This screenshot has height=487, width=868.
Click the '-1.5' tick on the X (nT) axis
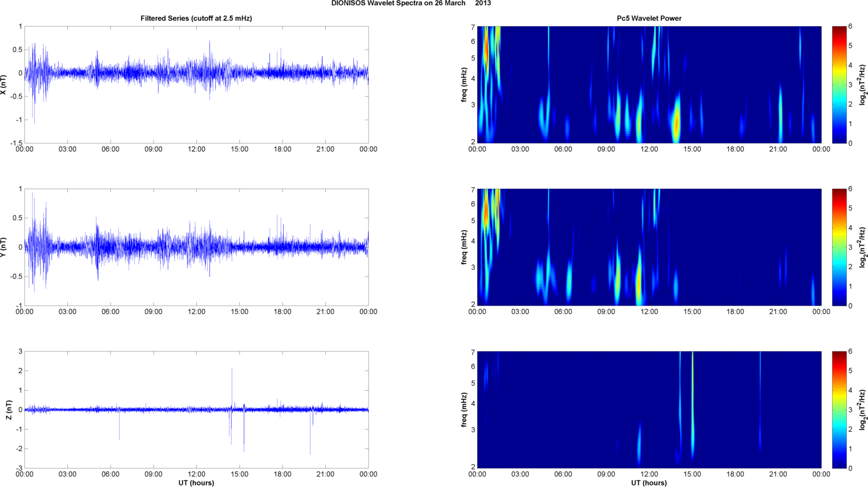click(16, 143)
